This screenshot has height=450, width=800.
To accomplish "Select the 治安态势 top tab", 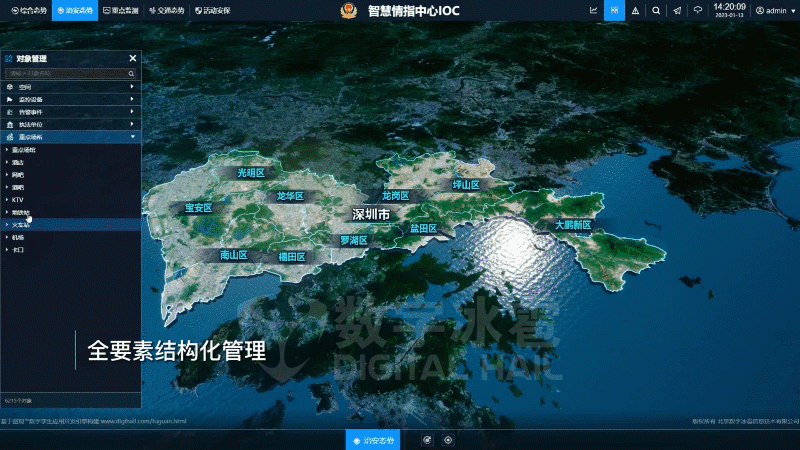I will click(75, 10).
